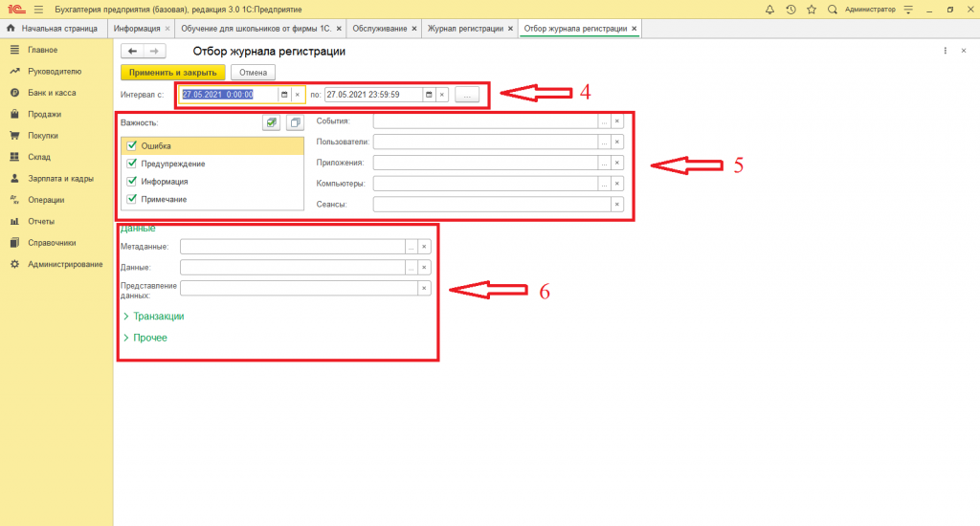
Task: Open the interval period selection button
Action: 467,95
